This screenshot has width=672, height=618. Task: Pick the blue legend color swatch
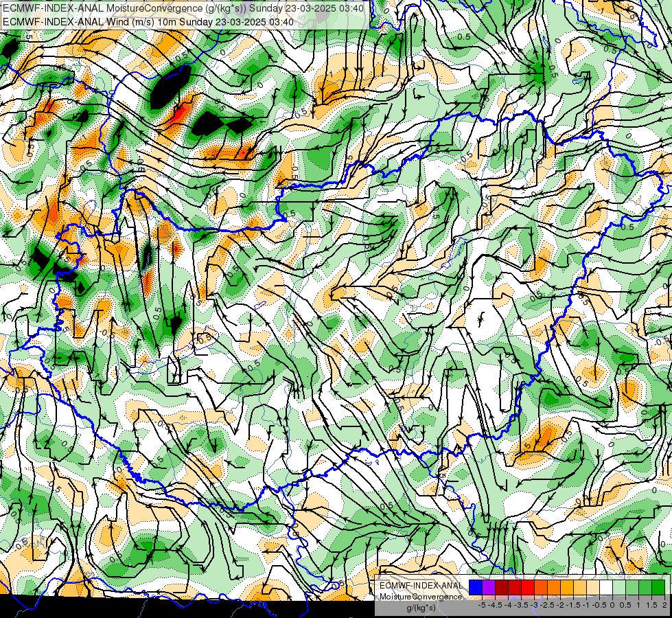(x=476, y=587)
